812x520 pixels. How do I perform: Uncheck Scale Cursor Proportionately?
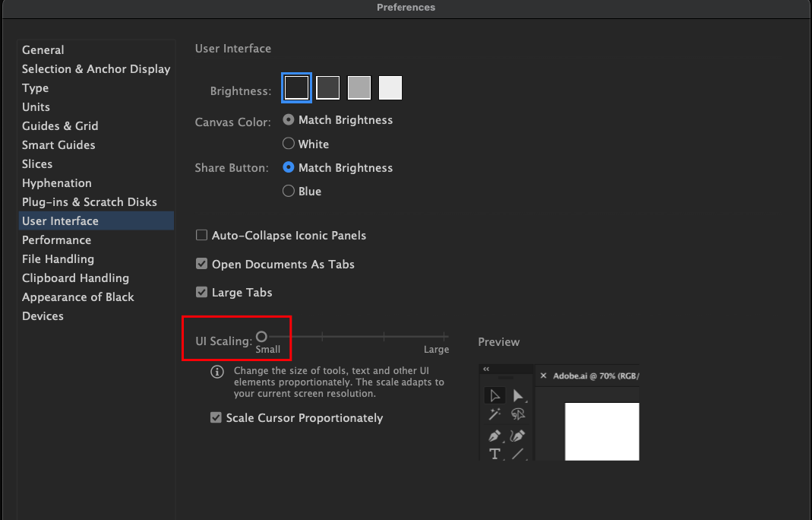(x=216, y=417)
